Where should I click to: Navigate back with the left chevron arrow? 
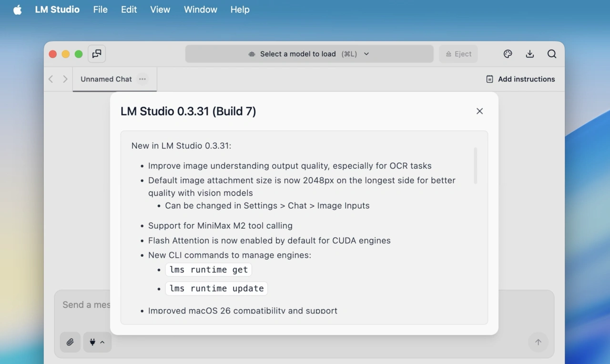[x=51, y=79]
